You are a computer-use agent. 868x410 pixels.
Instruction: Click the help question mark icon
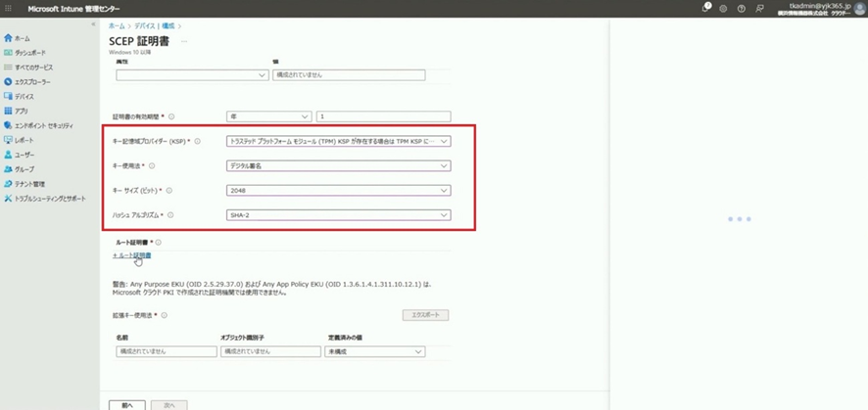tap(742, 8)
